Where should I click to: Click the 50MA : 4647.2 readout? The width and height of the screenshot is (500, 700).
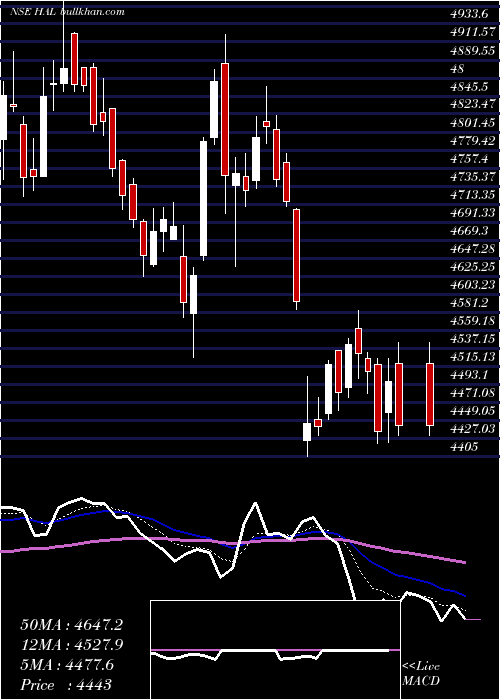click(71, 625)
